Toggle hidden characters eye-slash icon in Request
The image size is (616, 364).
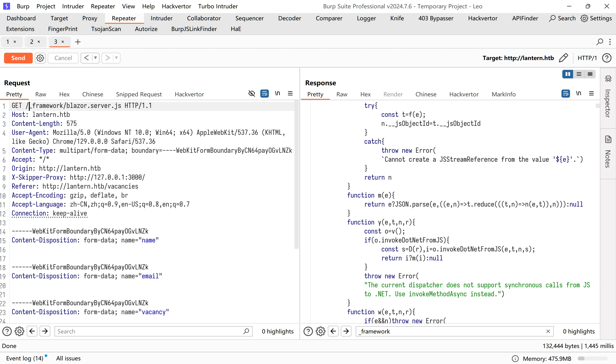click(252, 93)
